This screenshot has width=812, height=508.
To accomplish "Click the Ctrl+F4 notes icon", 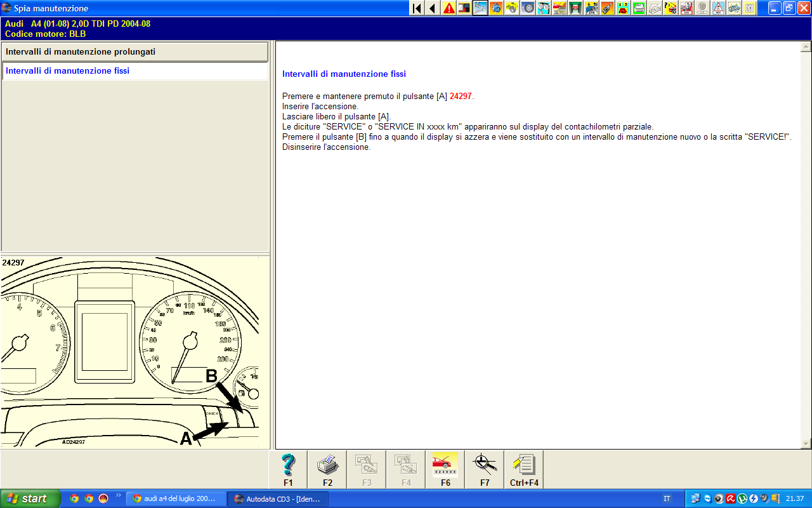I will tap(524, 470).
